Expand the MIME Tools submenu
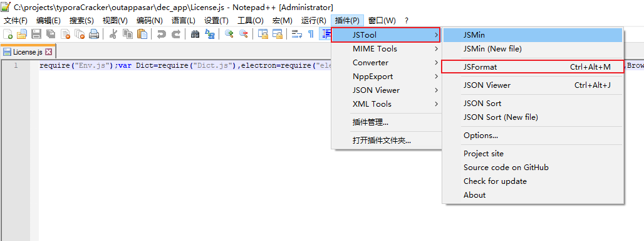 (x=386, y=49)
